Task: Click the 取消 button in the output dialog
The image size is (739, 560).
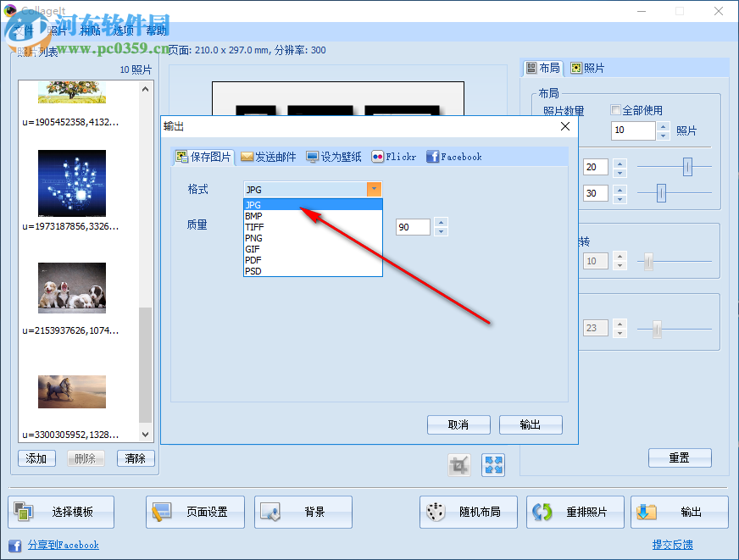Action: click(x=458, y=424)
